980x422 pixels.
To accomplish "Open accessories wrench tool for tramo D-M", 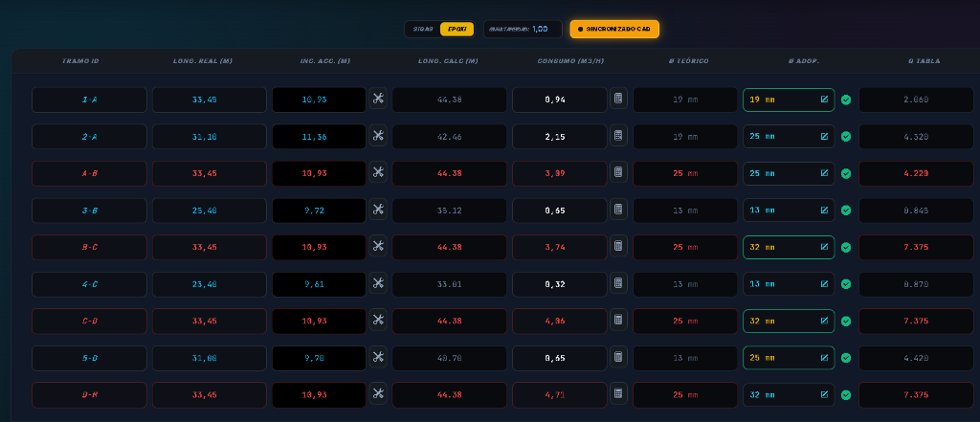I will tap(377, 394).
